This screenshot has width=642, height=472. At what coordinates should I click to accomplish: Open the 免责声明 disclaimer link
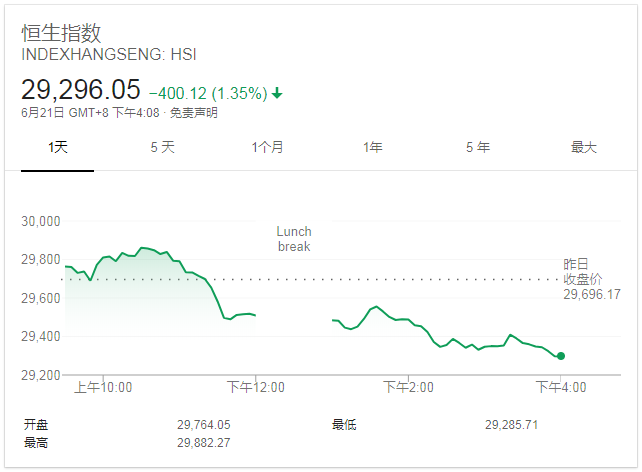[194, 113]
